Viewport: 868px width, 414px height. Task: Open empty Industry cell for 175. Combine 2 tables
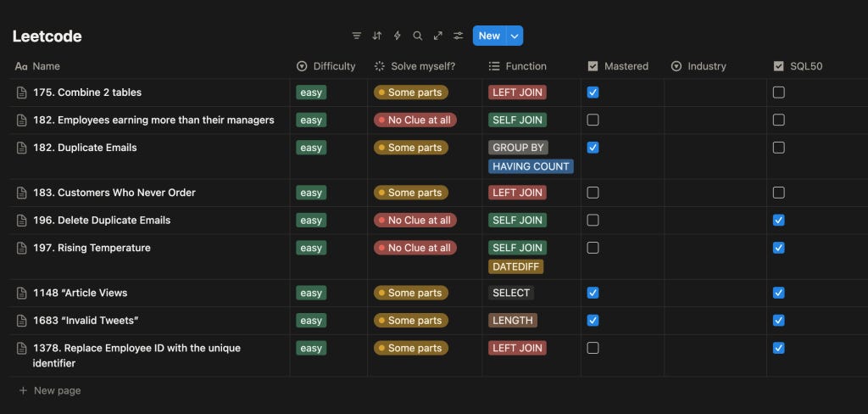point(715,92)
